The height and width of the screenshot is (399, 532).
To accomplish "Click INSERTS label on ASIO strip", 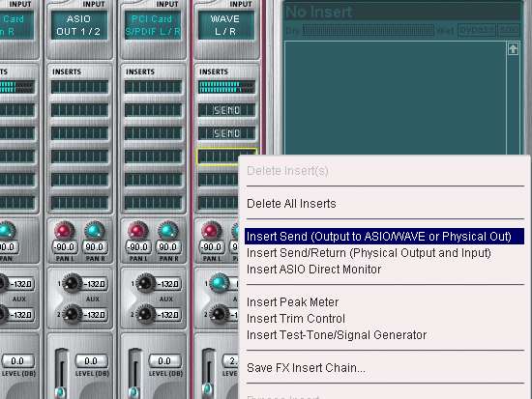I will (67, 71).
